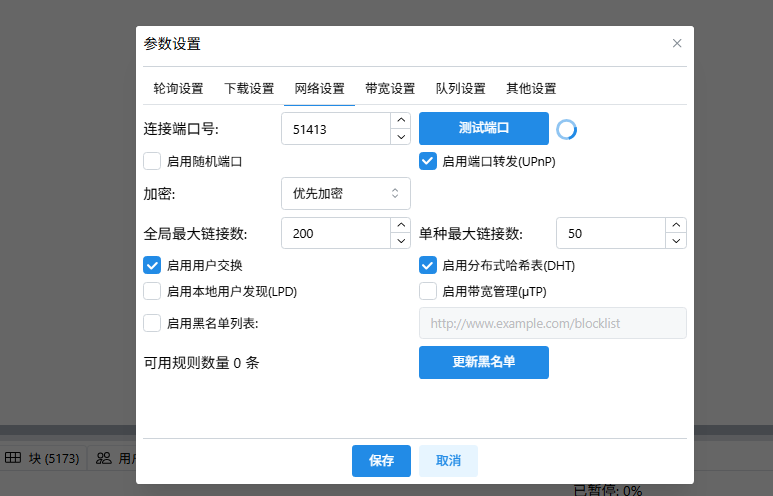Open the 下载设置 tab

pyautogui.click(x=249, y=89)
